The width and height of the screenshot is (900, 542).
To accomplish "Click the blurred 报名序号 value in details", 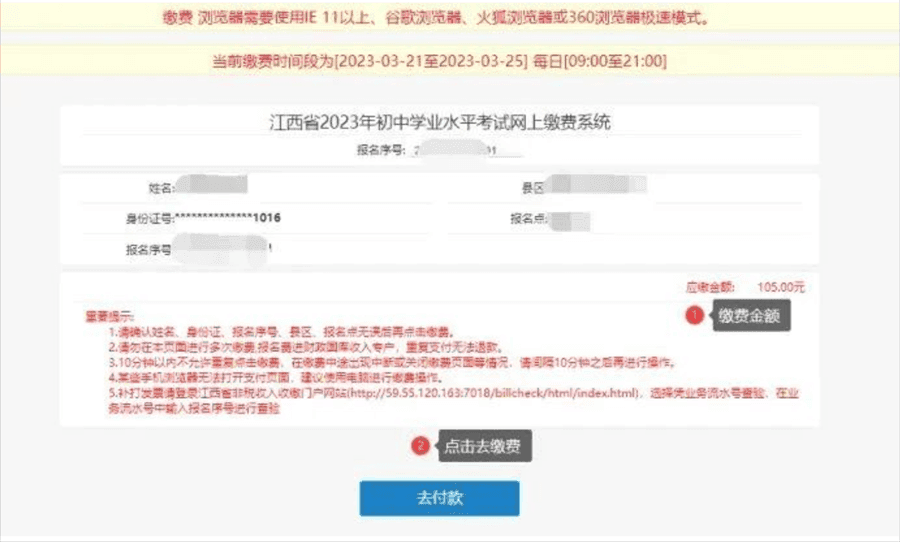I will 220,249.
